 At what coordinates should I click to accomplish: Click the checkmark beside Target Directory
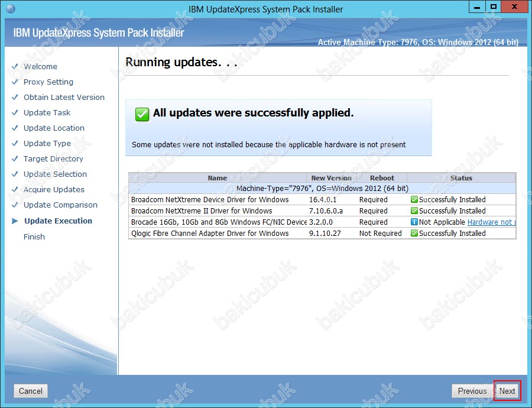15,158
